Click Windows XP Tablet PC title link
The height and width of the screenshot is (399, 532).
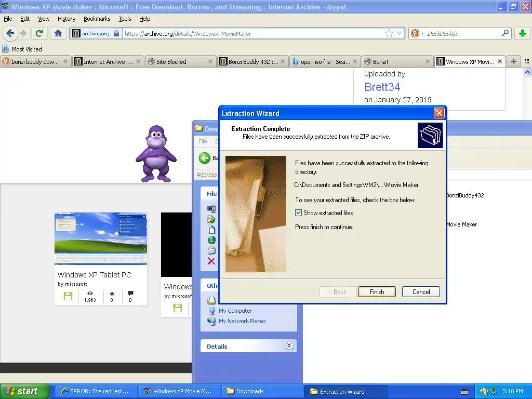click(95, 275)
